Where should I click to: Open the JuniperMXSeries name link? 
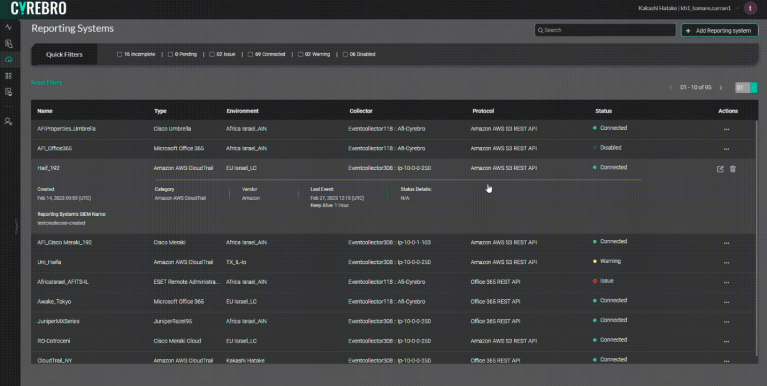[x=58, y=321]
